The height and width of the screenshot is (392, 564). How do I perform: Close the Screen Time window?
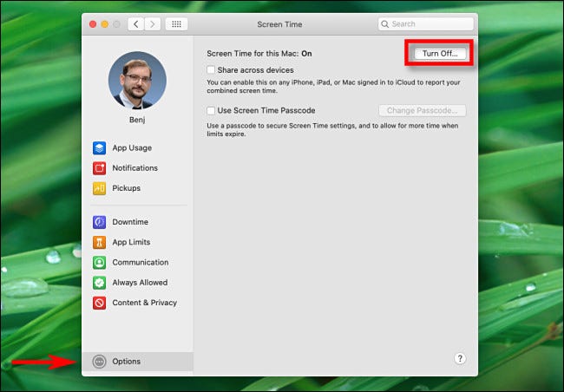point(93,24)
